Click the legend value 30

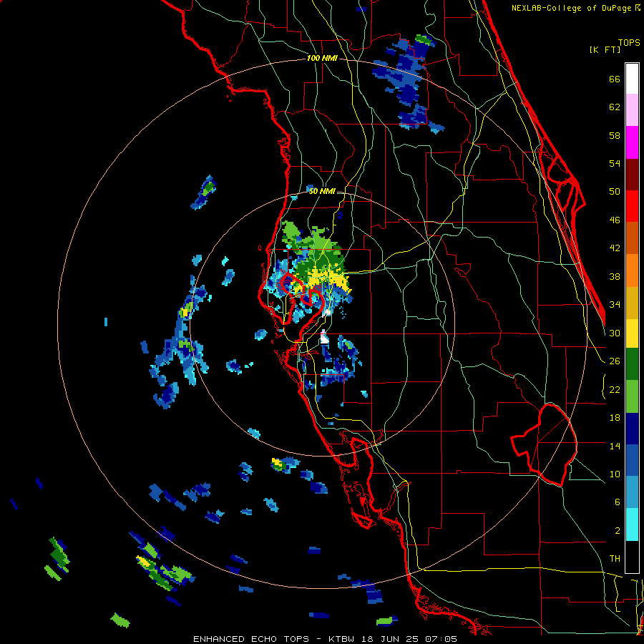(x=615, y=333)
